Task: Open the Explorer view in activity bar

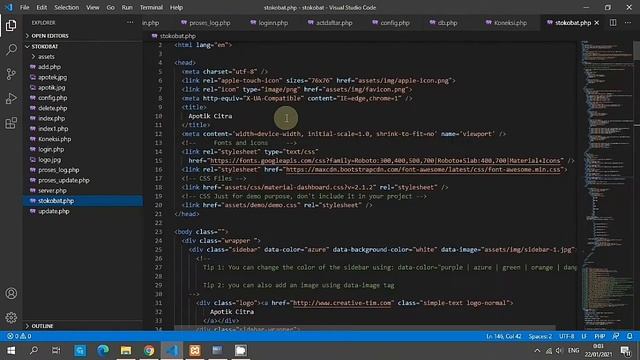Action: tap(11, 26)
